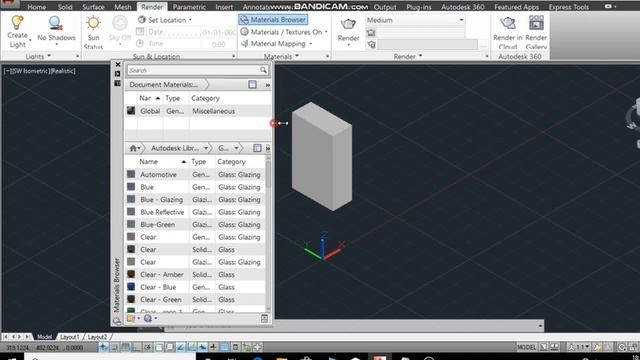Toggle Annotation Visibility status button
640x360 pixels.
tap(597, 347)
